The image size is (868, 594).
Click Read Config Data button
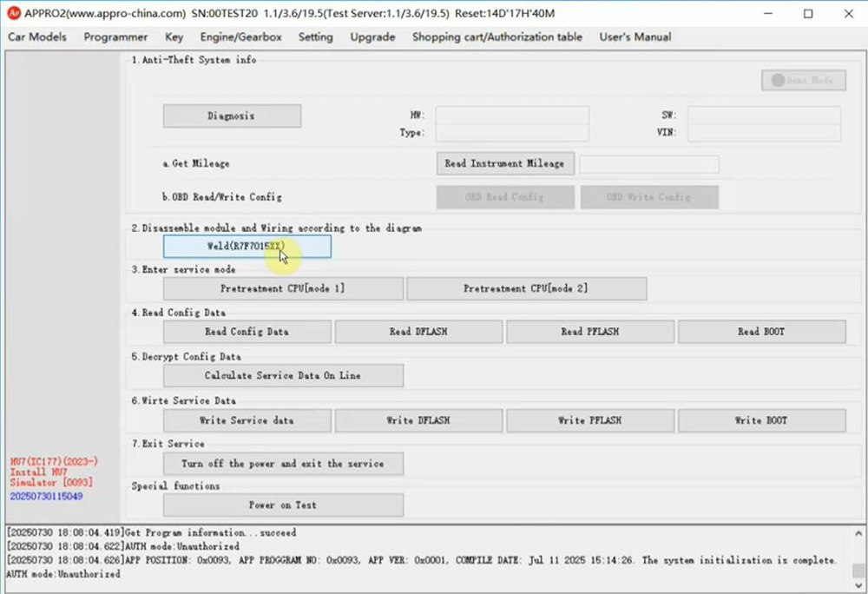coord(247,332)
